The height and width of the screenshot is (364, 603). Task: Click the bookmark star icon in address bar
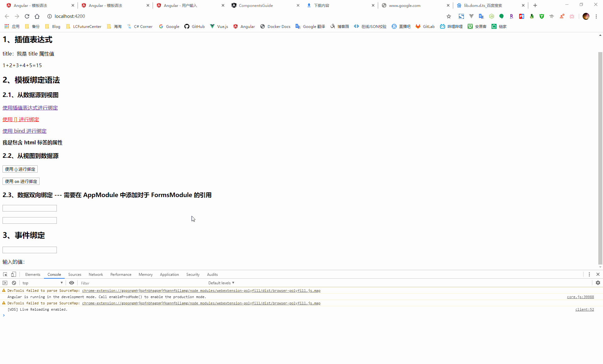pos(449,16)
